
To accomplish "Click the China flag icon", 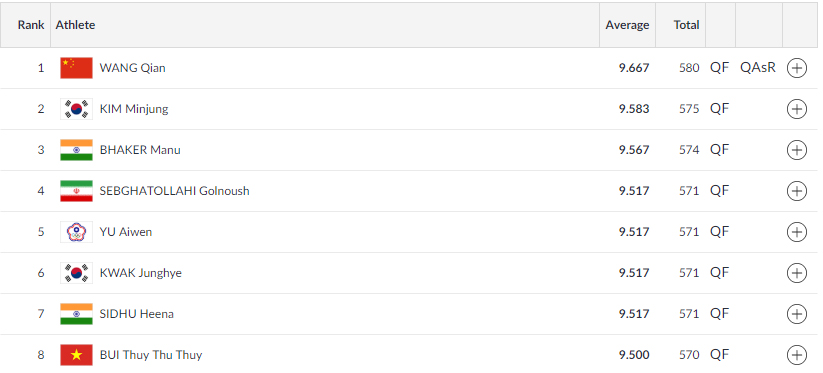I will click(x=77, y=68).
